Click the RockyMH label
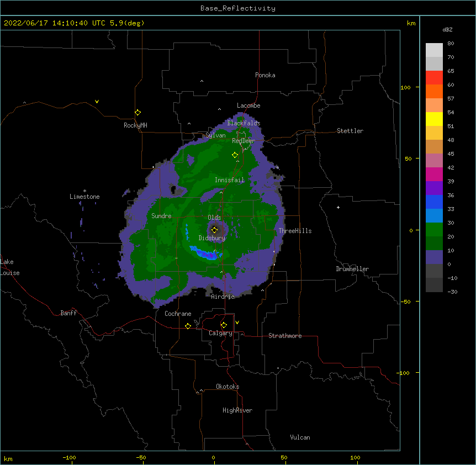 tap(135, 125)
